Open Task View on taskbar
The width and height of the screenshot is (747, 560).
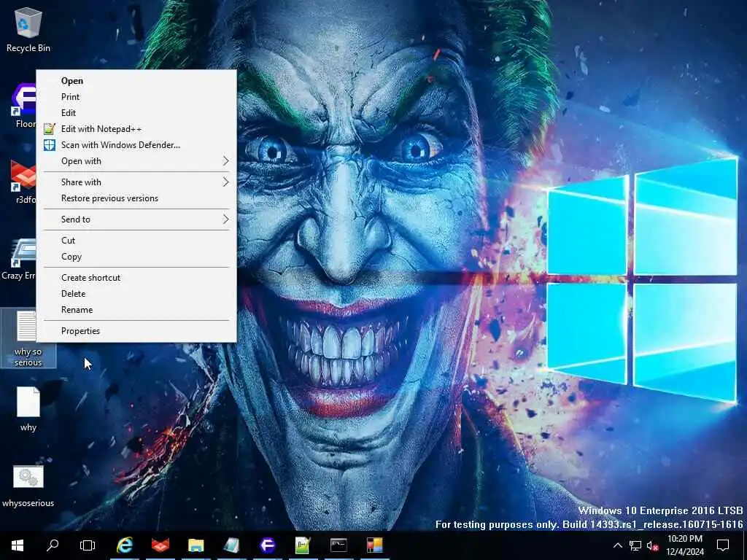(x=88, y=545)
